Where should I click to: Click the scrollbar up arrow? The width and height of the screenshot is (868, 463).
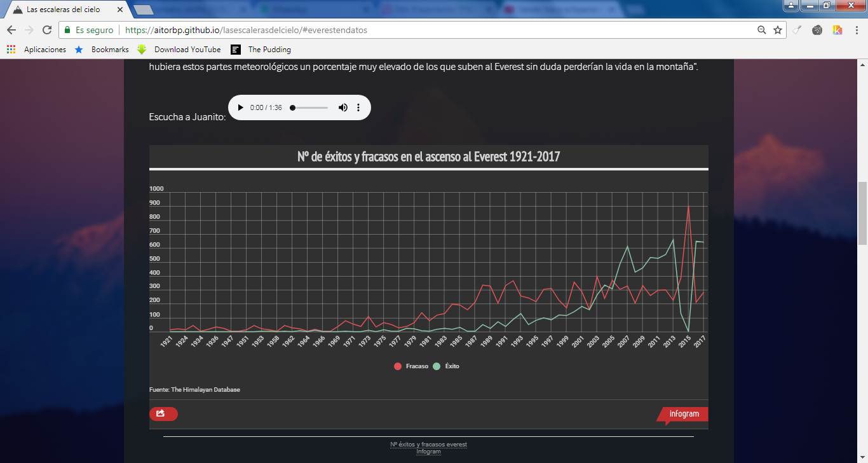coord(862,64)
